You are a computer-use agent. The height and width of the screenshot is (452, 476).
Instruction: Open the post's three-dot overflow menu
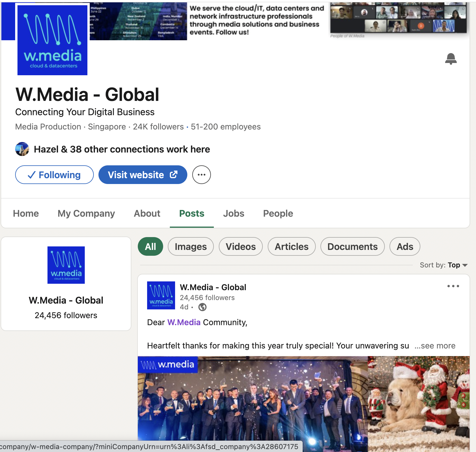[x=453, y=286]
